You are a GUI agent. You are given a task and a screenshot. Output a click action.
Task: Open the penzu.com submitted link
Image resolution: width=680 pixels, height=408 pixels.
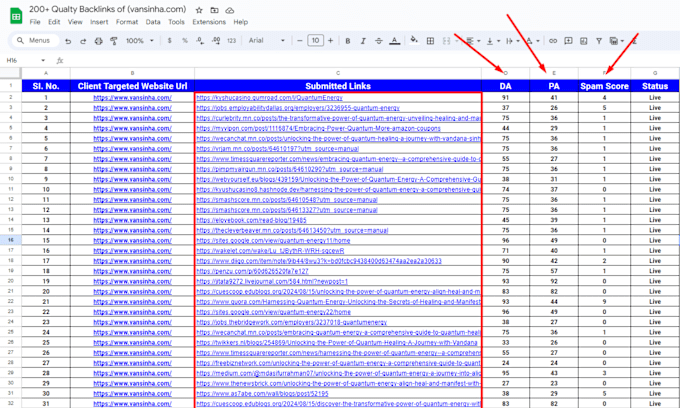click(252, 271)
